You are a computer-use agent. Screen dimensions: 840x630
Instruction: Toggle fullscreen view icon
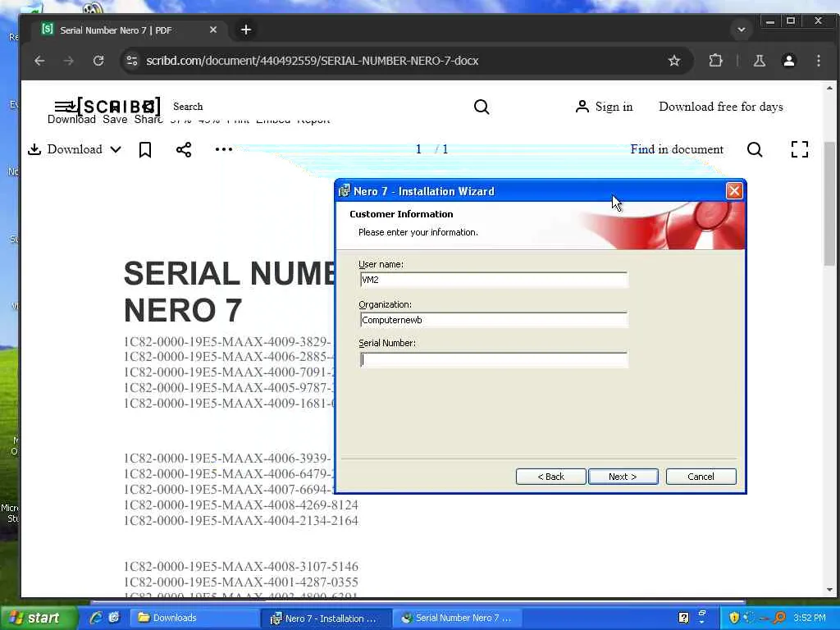pyautogui.click(x=800, y=149)
